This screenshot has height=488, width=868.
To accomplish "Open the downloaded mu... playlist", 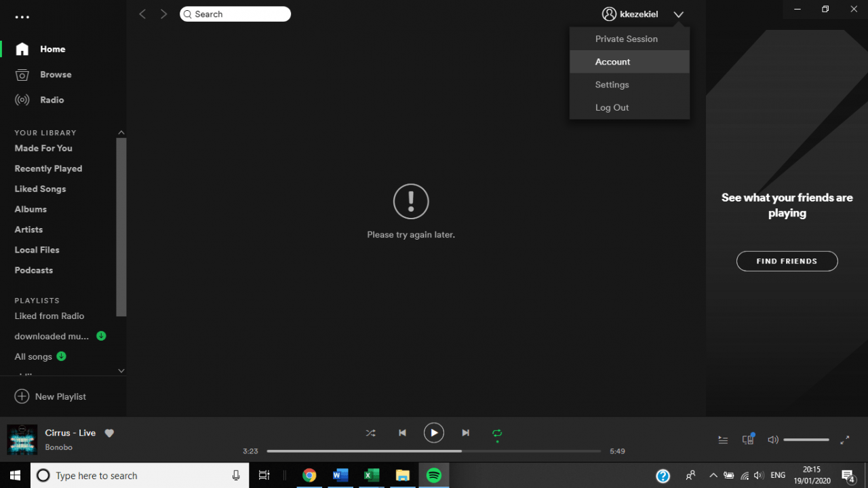I will 52,336.
